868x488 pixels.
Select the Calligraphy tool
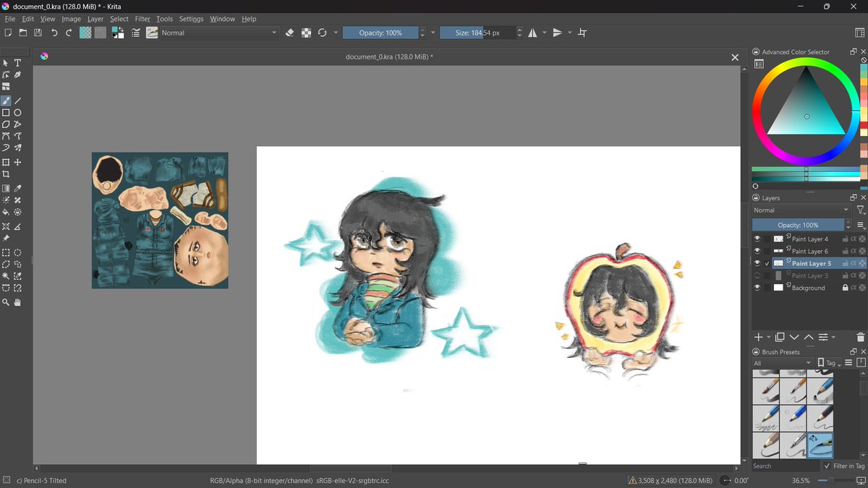point(18,74)
